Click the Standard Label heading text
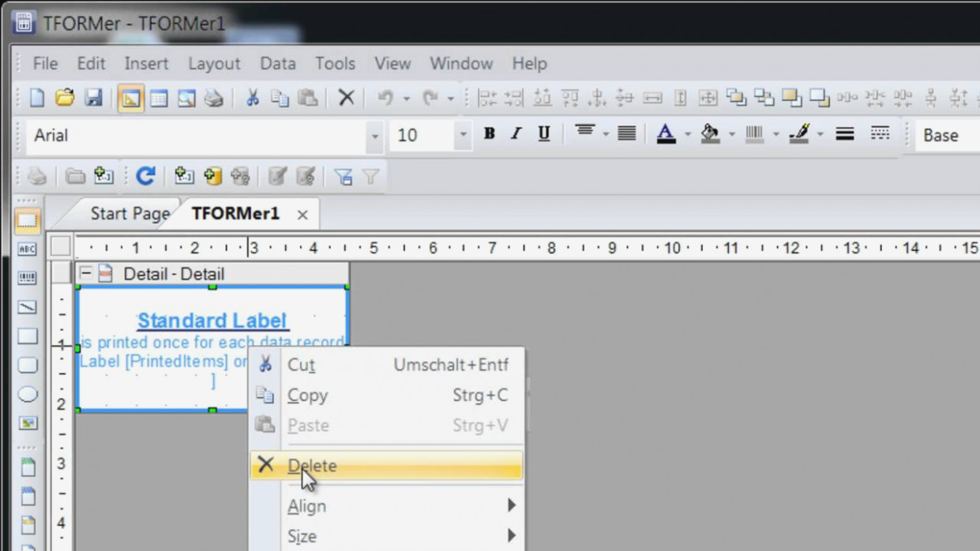Screen dimensions: 980x551 pyautogui.click(x=212, y=320)
